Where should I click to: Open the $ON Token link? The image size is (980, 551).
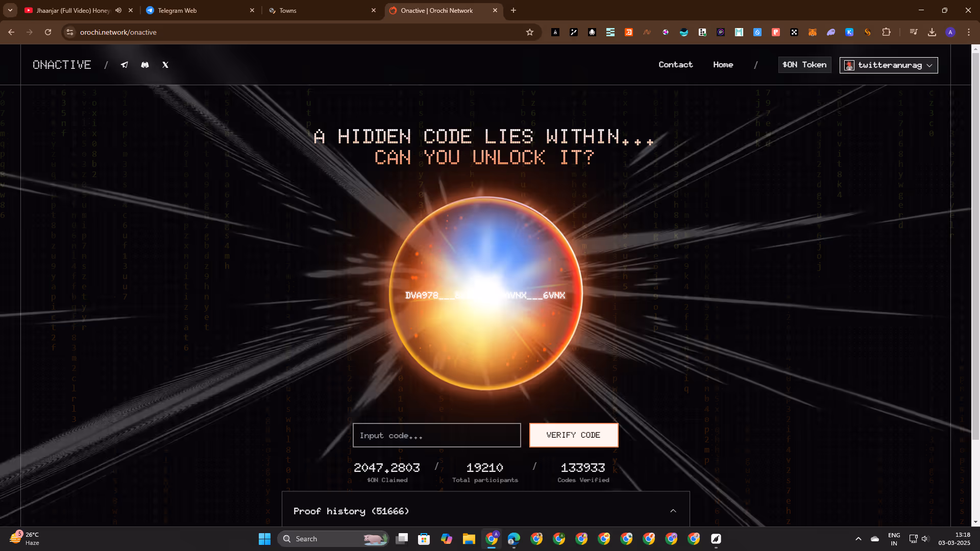(804, 65)
